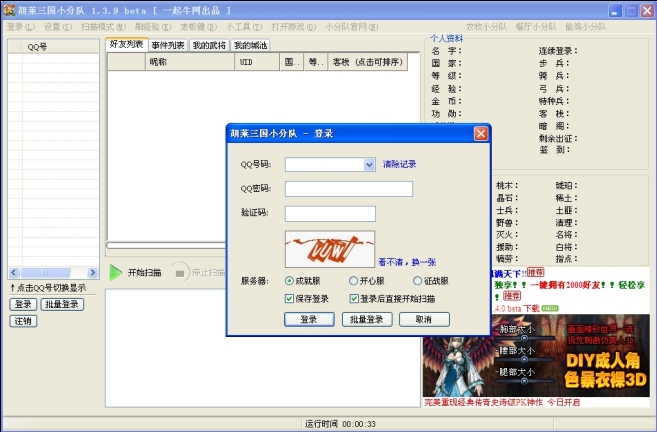Click the app icon in the main title bar
The image size is (657, 432).
pyautogui.click(x=9, y=10)
